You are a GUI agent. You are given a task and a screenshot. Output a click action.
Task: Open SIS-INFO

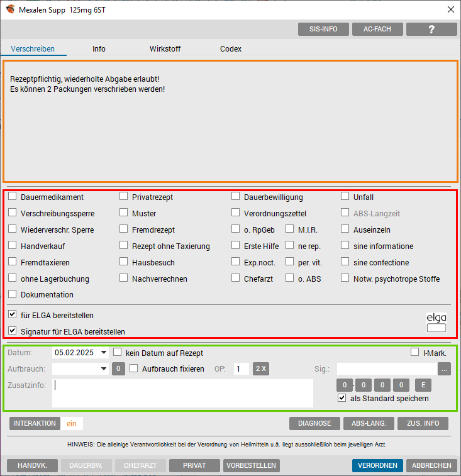pyautogui.click(x=323, y=29)
